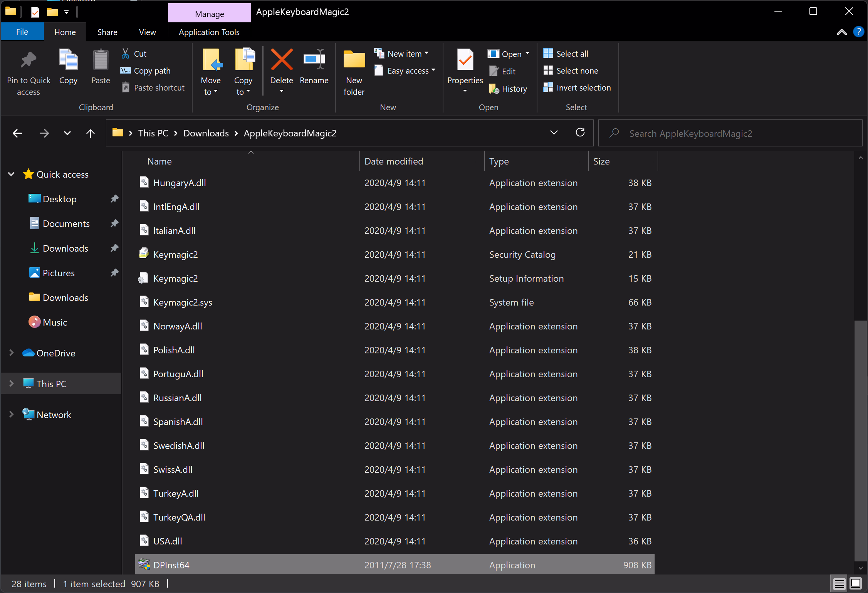Click the History icon
The image size is (868, 593).
tap(494, 89)
